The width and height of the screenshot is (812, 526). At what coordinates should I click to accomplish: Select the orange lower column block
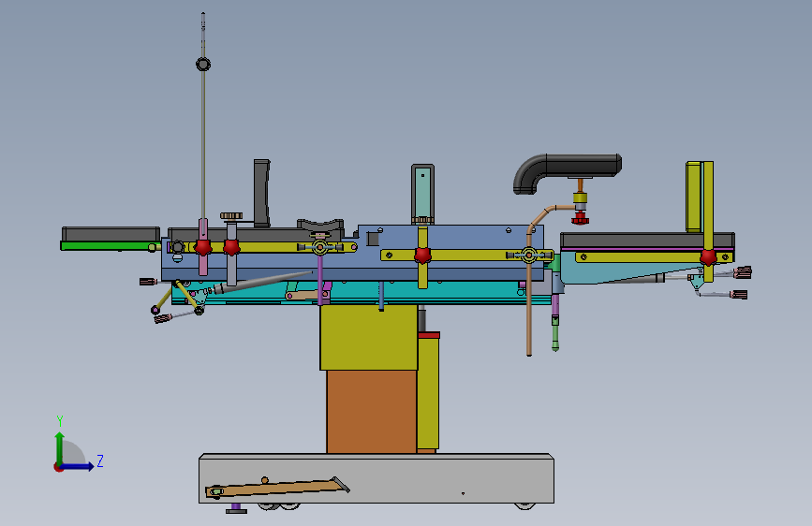click(x=372, y=412)
